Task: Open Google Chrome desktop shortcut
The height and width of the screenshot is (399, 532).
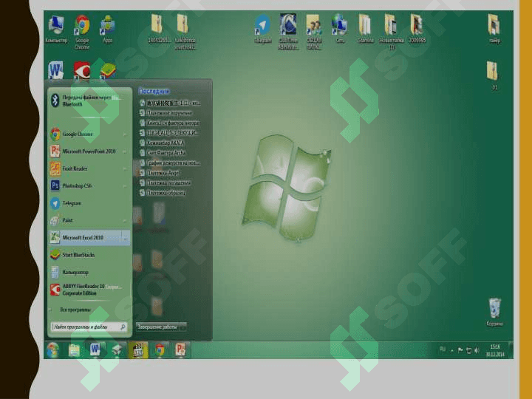Action: [x=82, y=32]
